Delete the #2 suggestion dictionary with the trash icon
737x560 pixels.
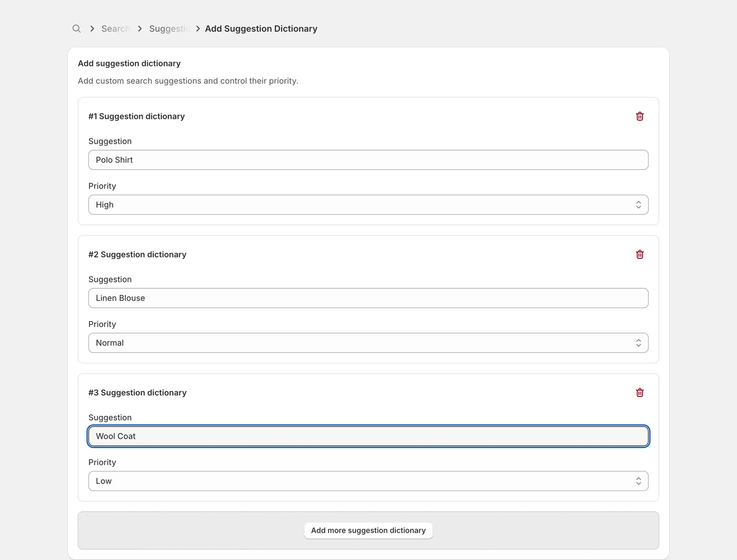click(640, 255)
